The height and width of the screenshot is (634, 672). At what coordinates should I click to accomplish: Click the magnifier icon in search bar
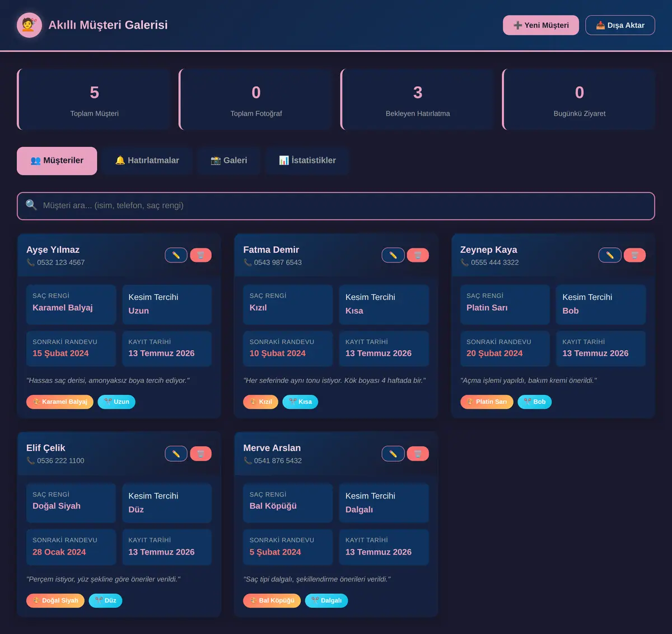[31, 205]
